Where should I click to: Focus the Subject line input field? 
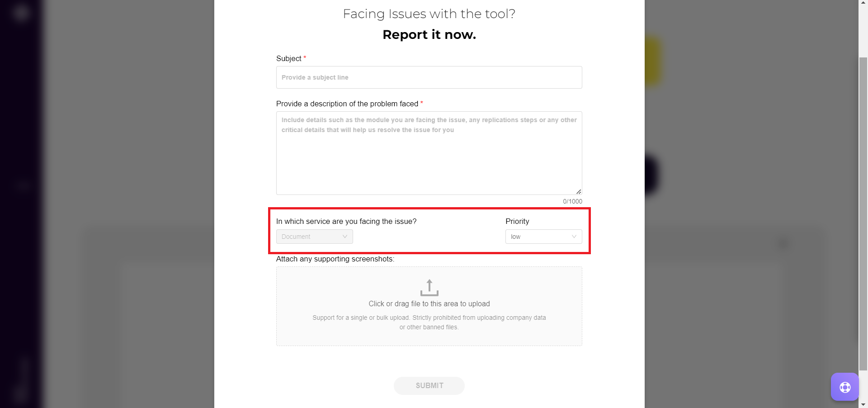[429, 77]
